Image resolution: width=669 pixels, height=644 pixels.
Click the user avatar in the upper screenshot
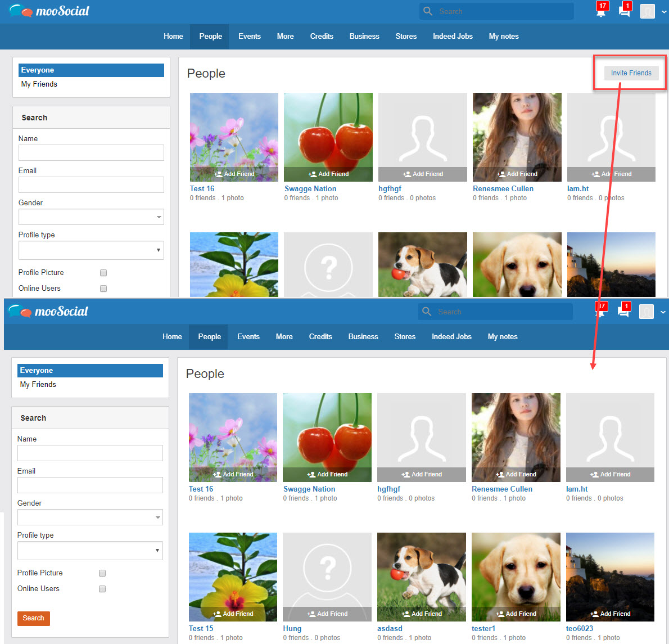coord(647,11)
